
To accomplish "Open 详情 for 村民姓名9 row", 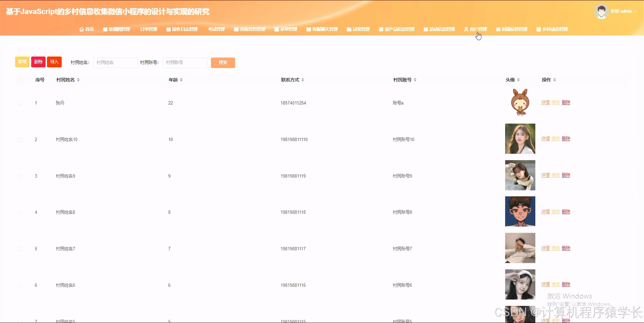I will click(x=545, y=175).
